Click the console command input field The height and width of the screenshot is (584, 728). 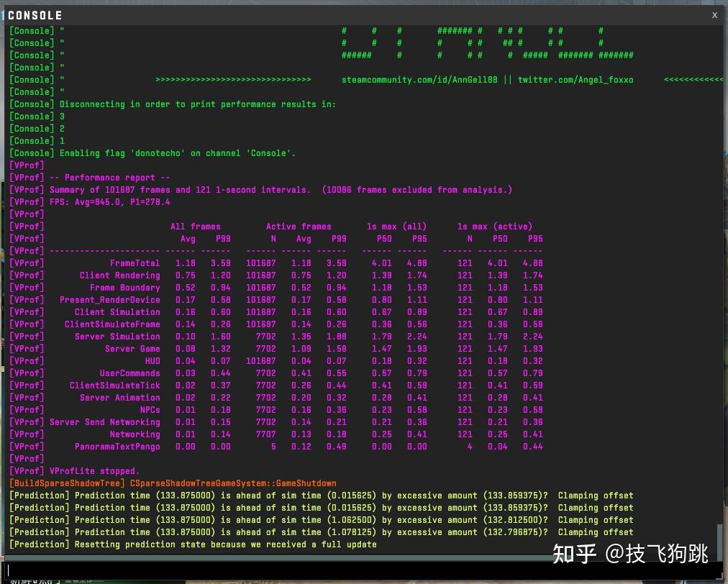(362, 570)
